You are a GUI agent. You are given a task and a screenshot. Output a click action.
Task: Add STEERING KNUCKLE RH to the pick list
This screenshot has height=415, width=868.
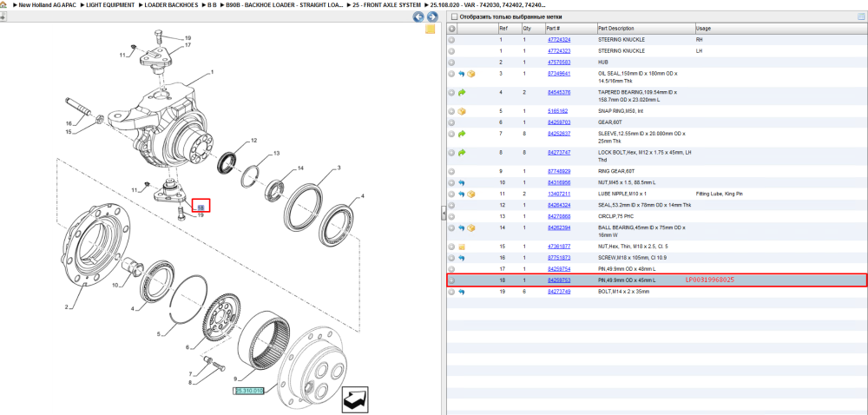click(451, 40)
